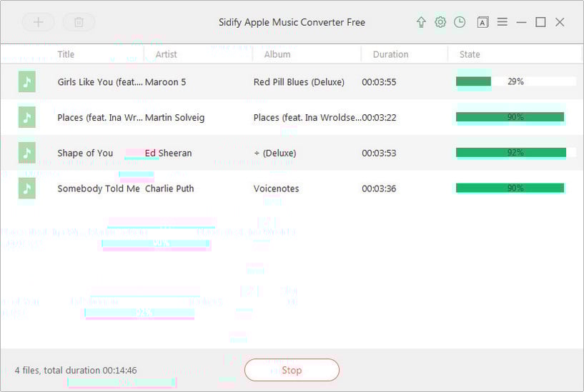Screen dimensions: 584x392
Task: Stop the conversion with the Stop button
Action: (292, 370)
